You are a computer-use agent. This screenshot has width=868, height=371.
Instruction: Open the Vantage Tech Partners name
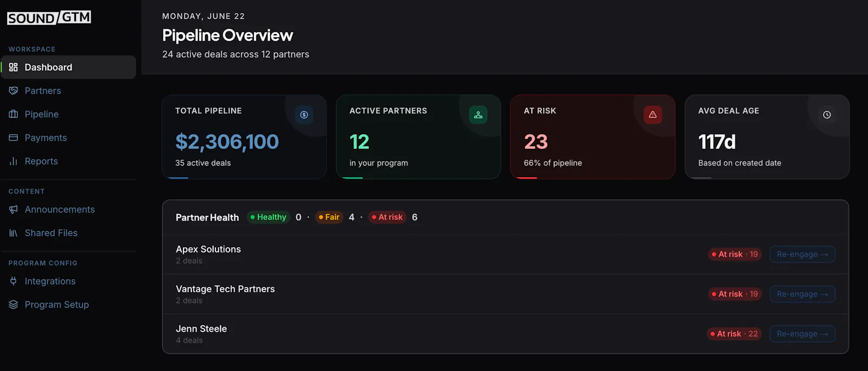(225, 289)
